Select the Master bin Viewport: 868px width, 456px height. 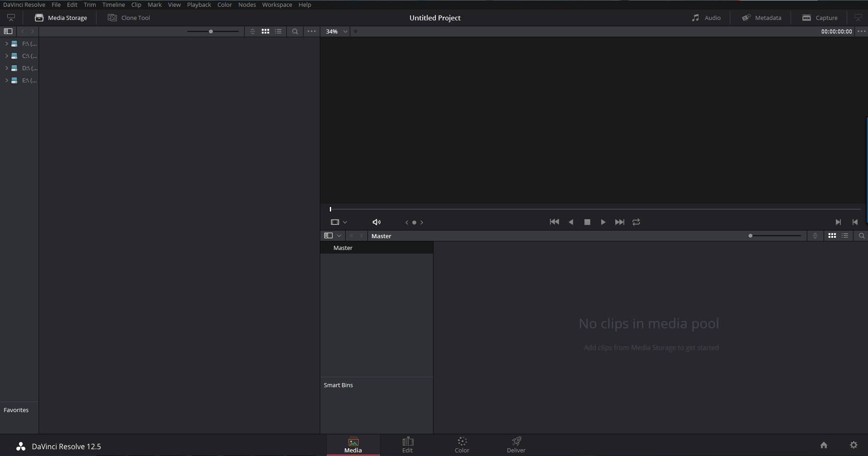pos(376,248)
